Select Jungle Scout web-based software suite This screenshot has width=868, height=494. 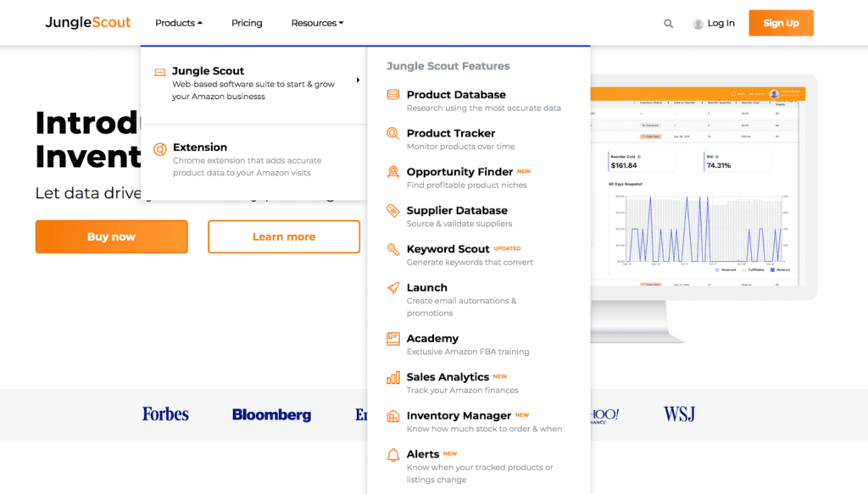254,83
